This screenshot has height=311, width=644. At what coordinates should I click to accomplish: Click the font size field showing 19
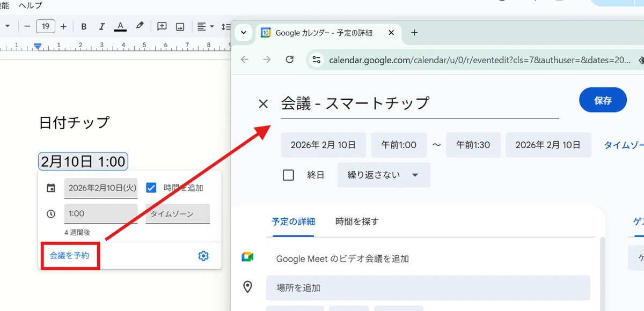46,26
